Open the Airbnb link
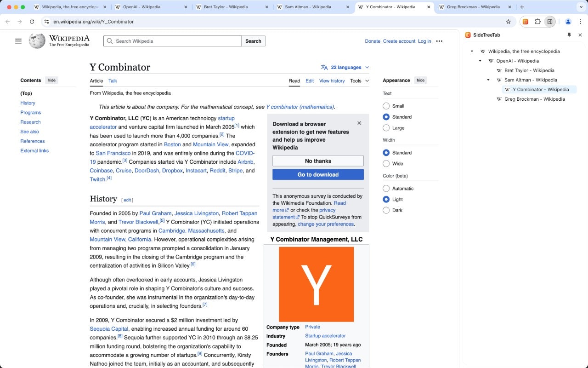Image resolution: width=588 pixels, height=368 pixels. 246,162
